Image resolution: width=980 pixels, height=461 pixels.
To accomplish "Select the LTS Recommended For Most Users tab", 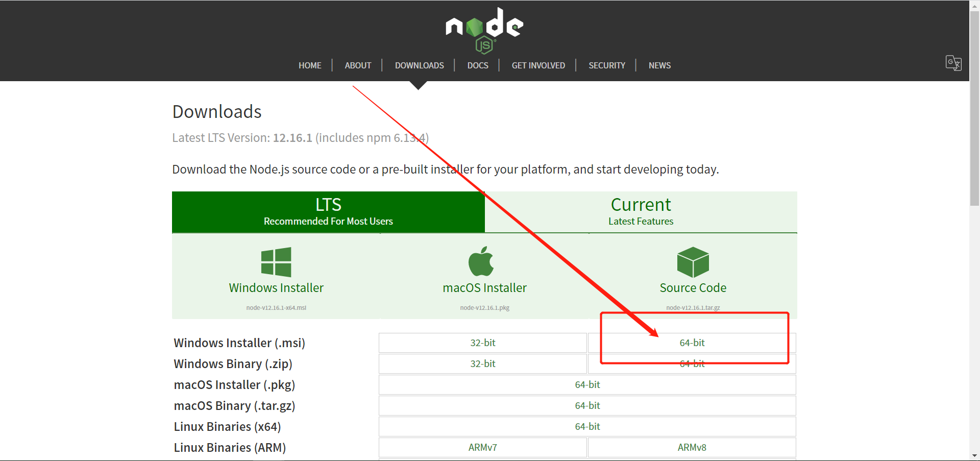I will 328,212.
